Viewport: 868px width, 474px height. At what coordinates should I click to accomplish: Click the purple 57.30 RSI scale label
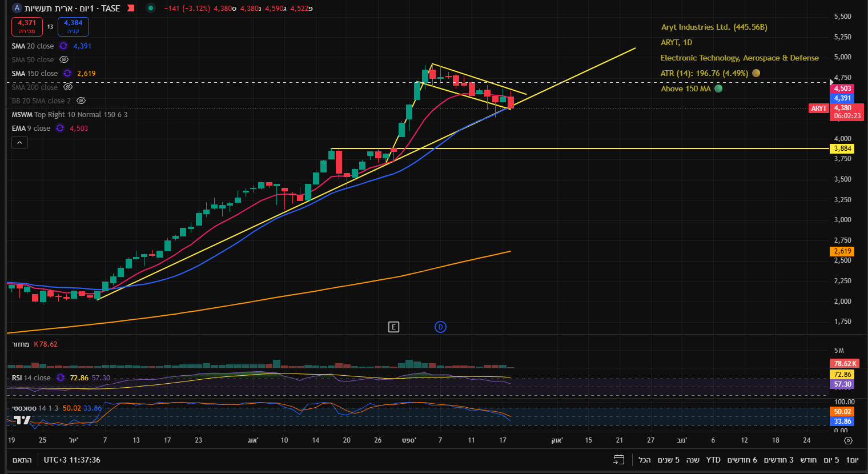(x=842, y=384)
